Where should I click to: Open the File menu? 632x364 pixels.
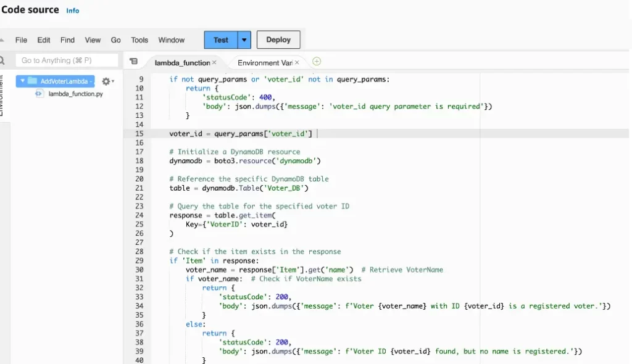(x=21, y=40)
